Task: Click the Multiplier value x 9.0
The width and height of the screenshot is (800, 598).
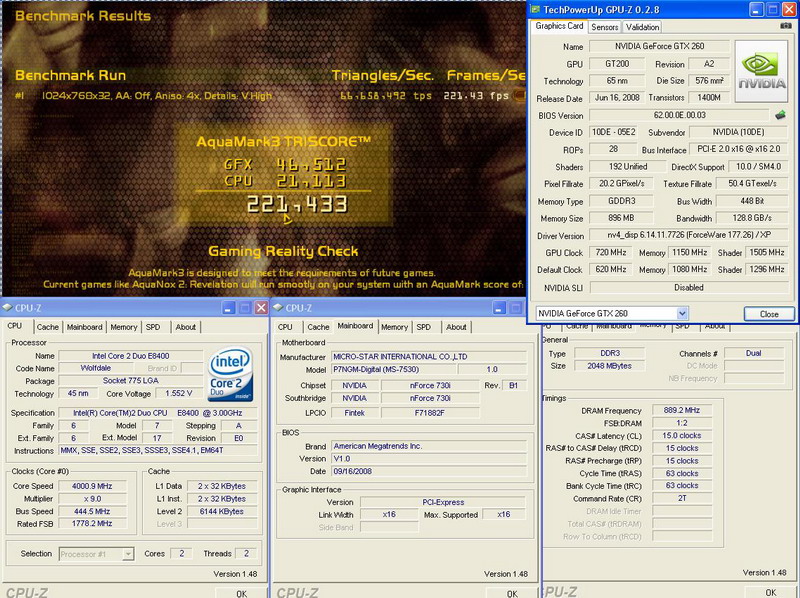Action: (92, 499)
